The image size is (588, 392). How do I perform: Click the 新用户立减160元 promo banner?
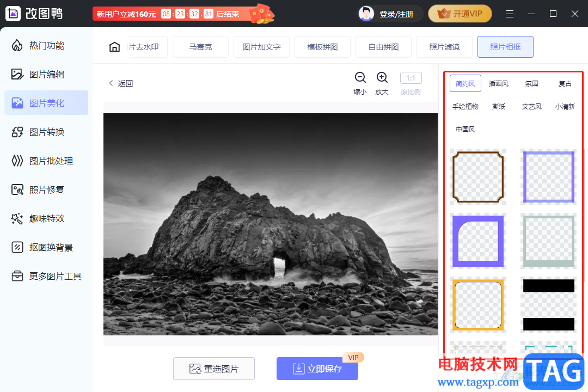click(x=183, y=14)
